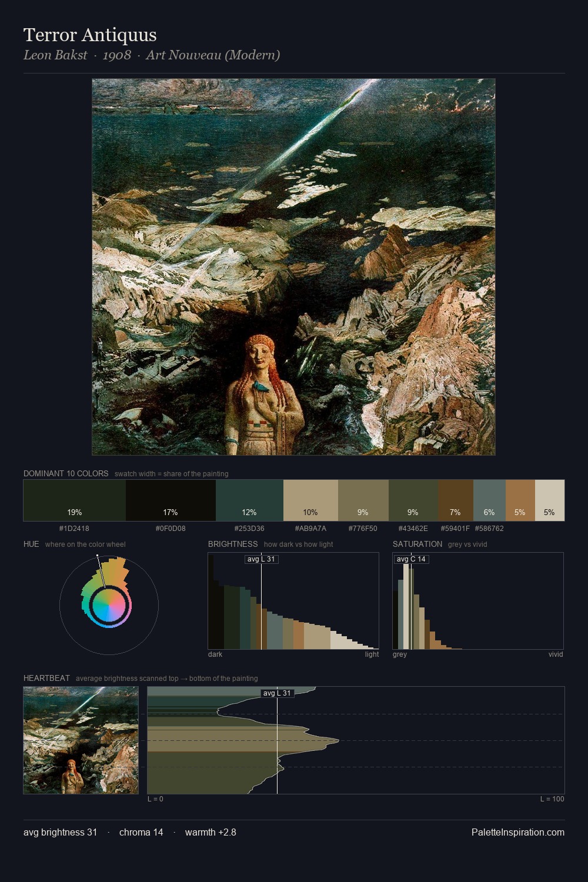Click hex code #253D36
Image resolution: width=588 pixels, height=882 pixels.
point(249,529)
